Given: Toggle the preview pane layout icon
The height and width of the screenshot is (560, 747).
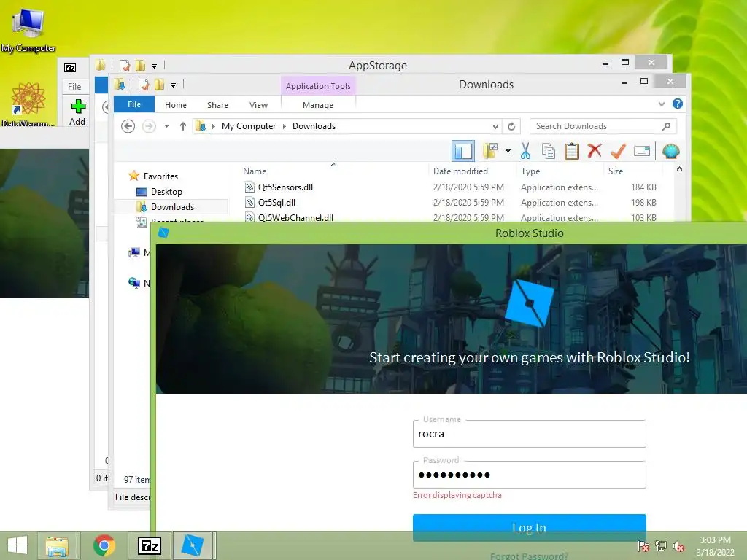Looking at the screenshot, I should click(x=463, y=152).
